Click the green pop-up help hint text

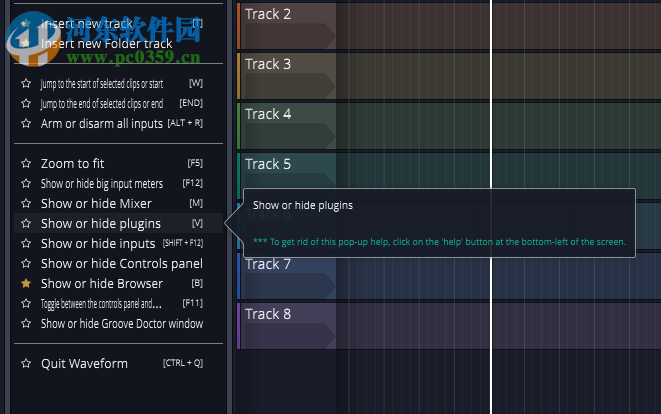point(439,242)
